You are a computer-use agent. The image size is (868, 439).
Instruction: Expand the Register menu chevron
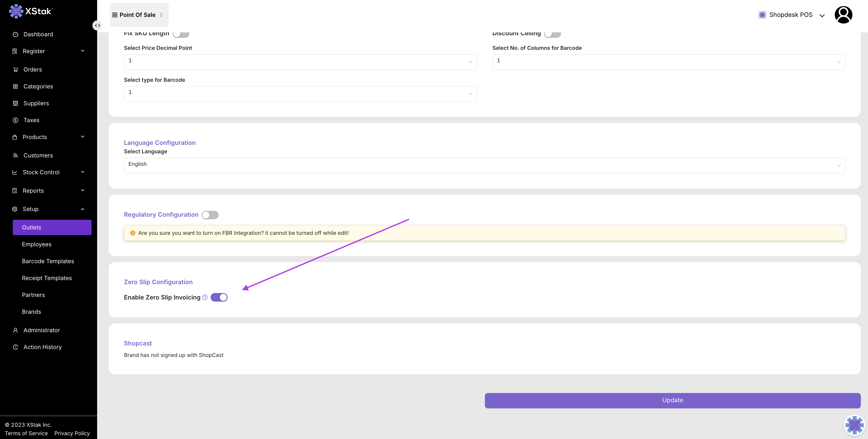coord(83,51)
